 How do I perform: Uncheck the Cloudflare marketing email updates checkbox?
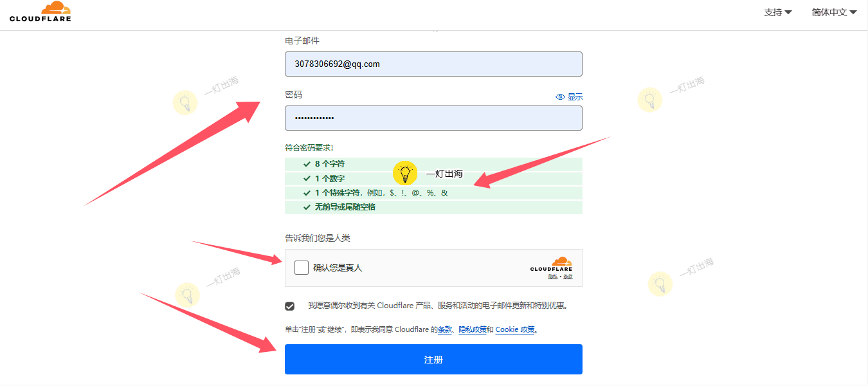(x=290, y=306)
